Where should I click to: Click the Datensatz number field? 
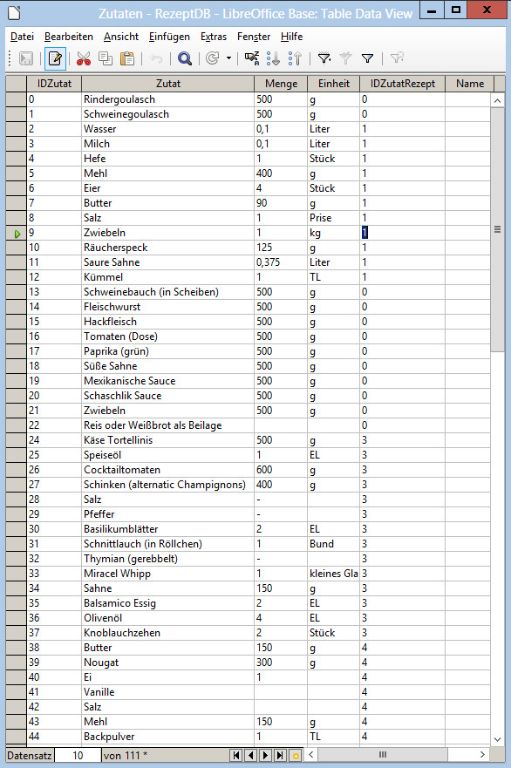(77, 755)
